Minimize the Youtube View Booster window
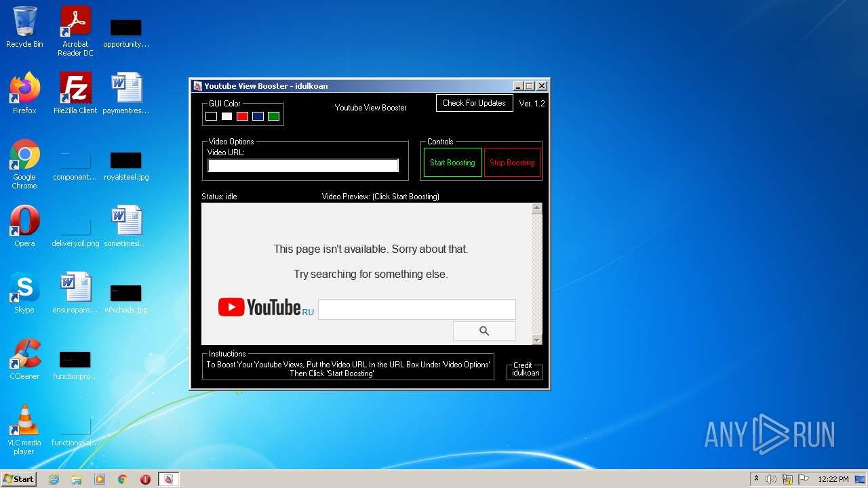The height and width of the screenshot is (488, 868). click(518, 86)
